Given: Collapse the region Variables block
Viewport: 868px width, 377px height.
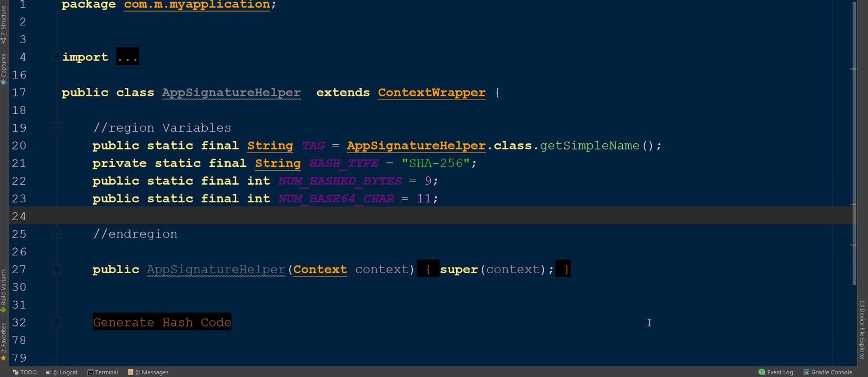Looking at the screenshot, I should (x=56, y=126).
